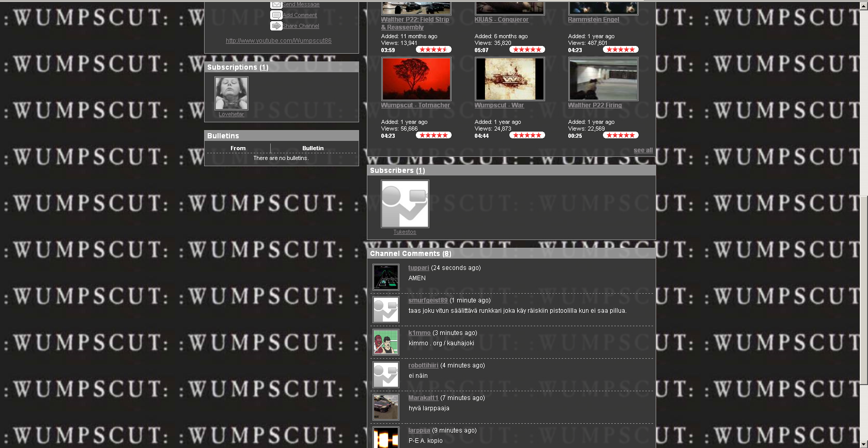Open the KIUAS - Conqueror video title link
This screenshot has height=448, width=868.
click(501, 20)
